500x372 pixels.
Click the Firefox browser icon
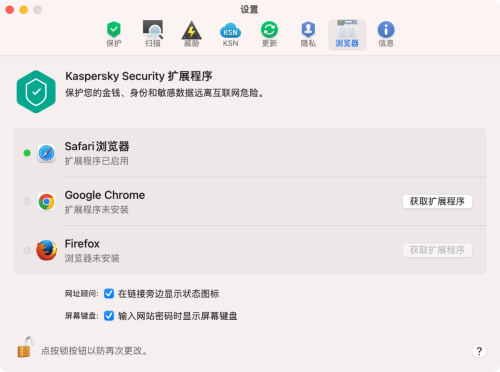[46, 250]
